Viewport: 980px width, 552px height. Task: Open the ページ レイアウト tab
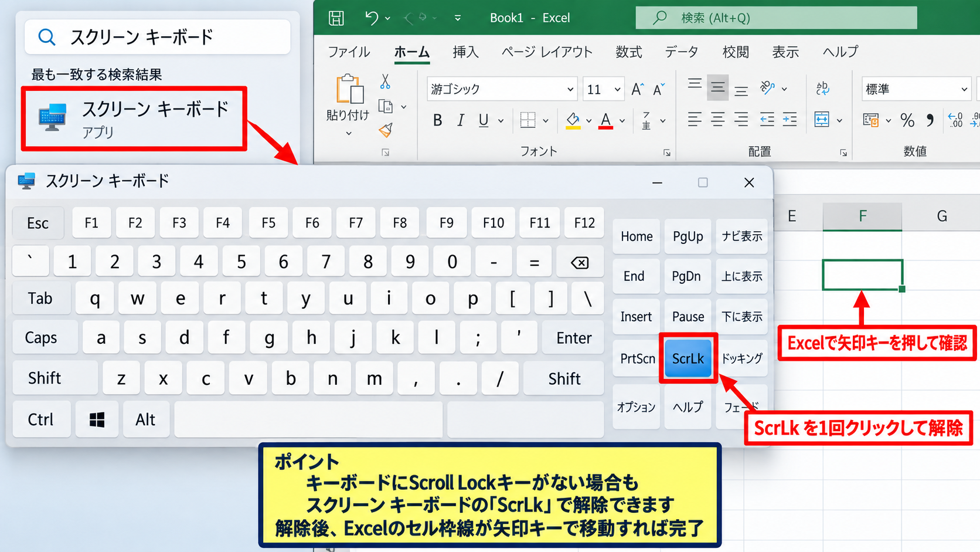coord(547,52)
